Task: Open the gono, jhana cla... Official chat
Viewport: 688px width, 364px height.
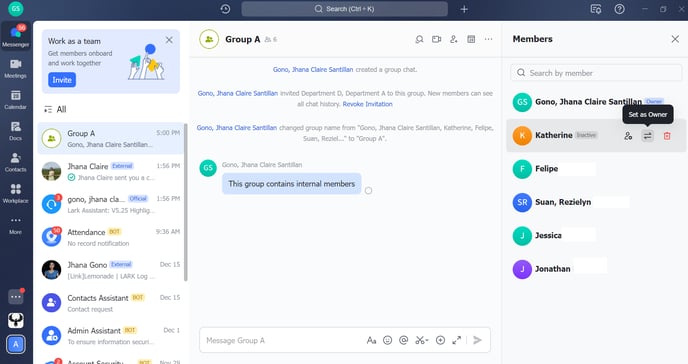Action: click(111, 204)
